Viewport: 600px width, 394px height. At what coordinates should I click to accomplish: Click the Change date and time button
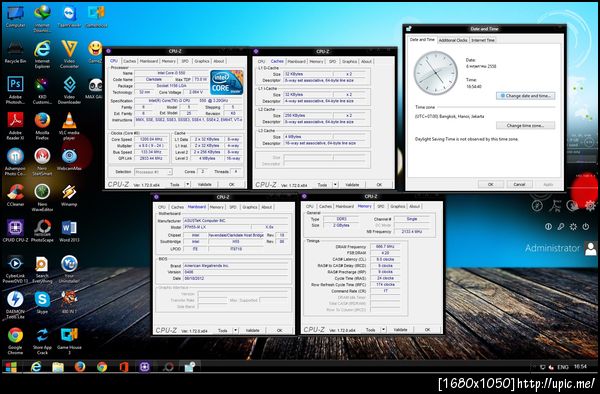tap(525, 96)
